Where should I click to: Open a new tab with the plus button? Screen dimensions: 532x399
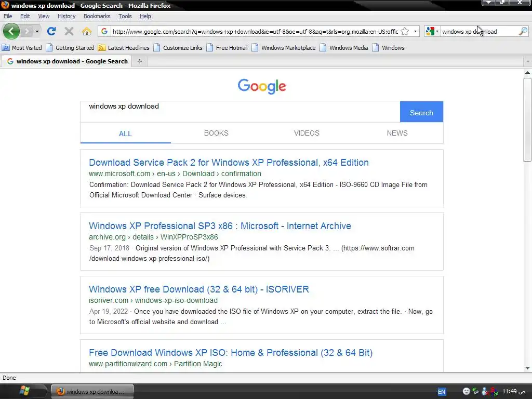tap(139, 61)
